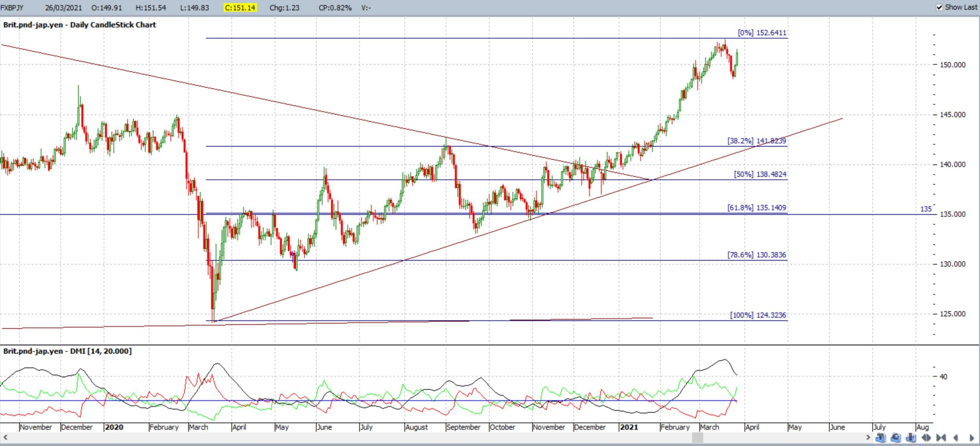Click the 135 horizontal line label
This screenshot has height=446, width=980.
point(926,209)
